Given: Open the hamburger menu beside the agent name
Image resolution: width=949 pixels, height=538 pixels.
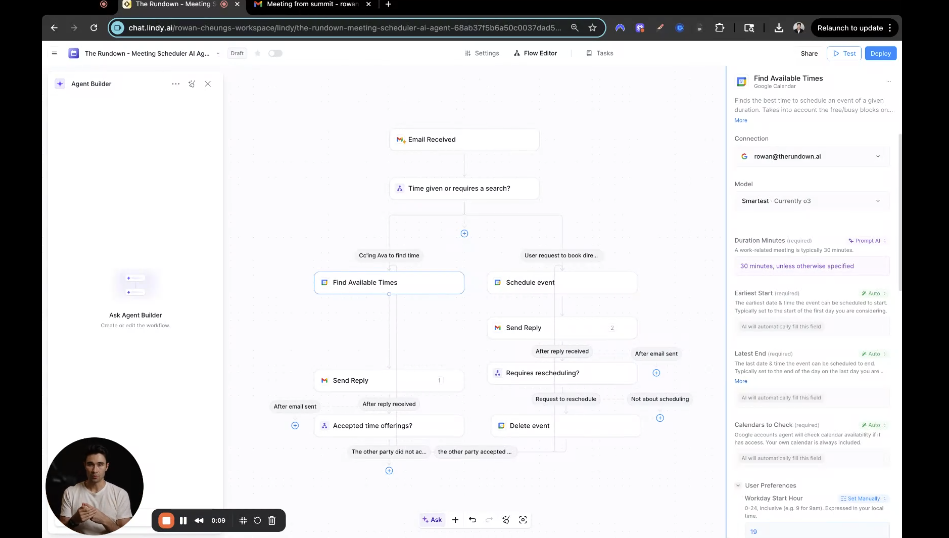Looking at the screenshot, I should coord(54,53).
